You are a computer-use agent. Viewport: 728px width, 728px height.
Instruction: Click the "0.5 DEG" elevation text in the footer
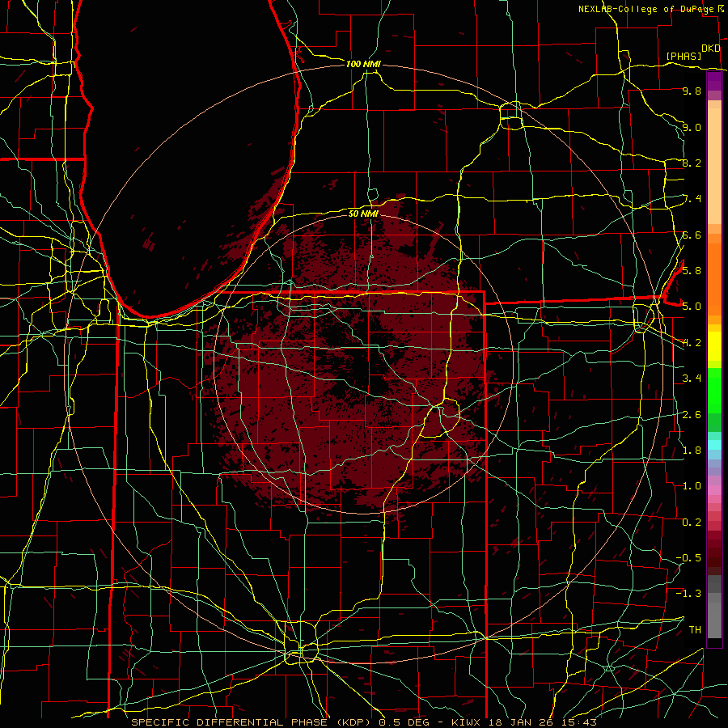click(404, 722)
